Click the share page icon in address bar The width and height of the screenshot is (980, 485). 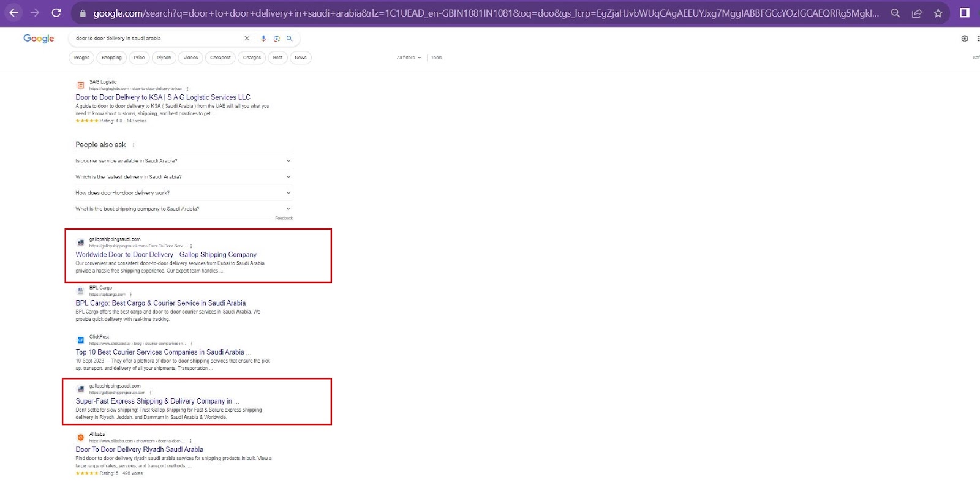pyautogui.click(x=917, y=13)
